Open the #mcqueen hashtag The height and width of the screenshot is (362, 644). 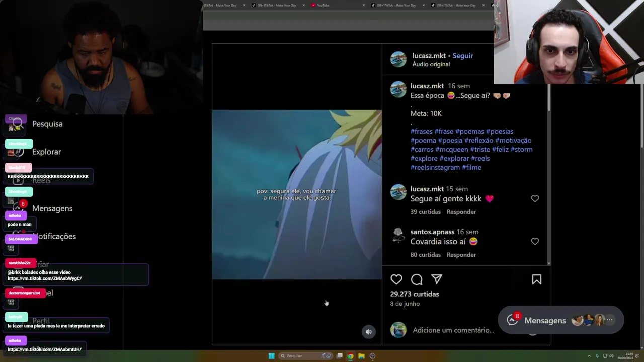[x=452, y=149]
